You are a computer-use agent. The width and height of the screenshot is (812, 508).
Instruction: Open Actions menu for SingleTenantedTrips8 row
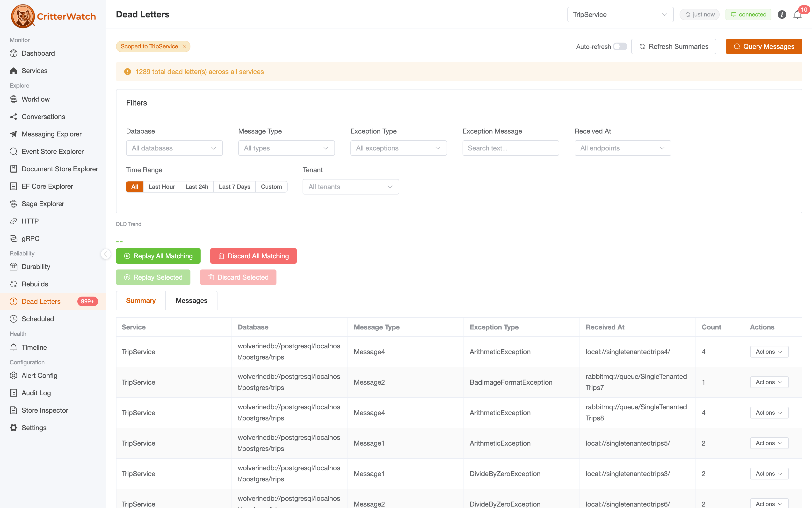pos(769,413)
